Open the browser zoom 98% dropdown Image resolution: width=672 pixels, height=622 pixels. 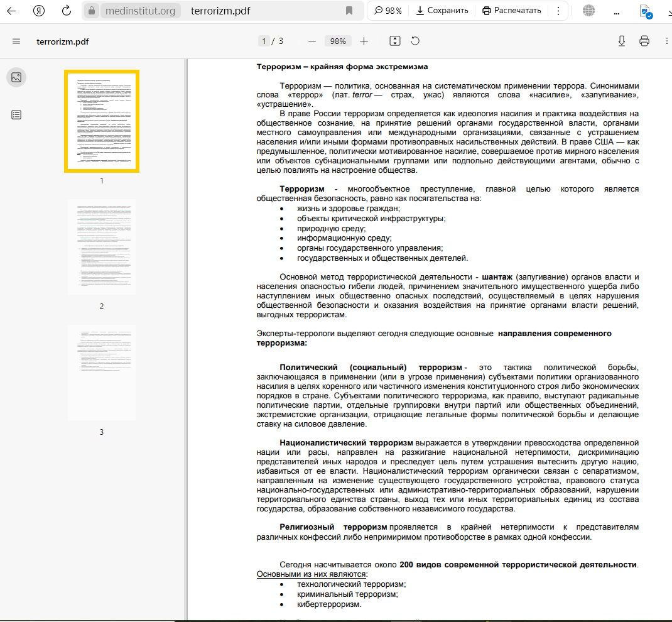(x=388, y=11)
